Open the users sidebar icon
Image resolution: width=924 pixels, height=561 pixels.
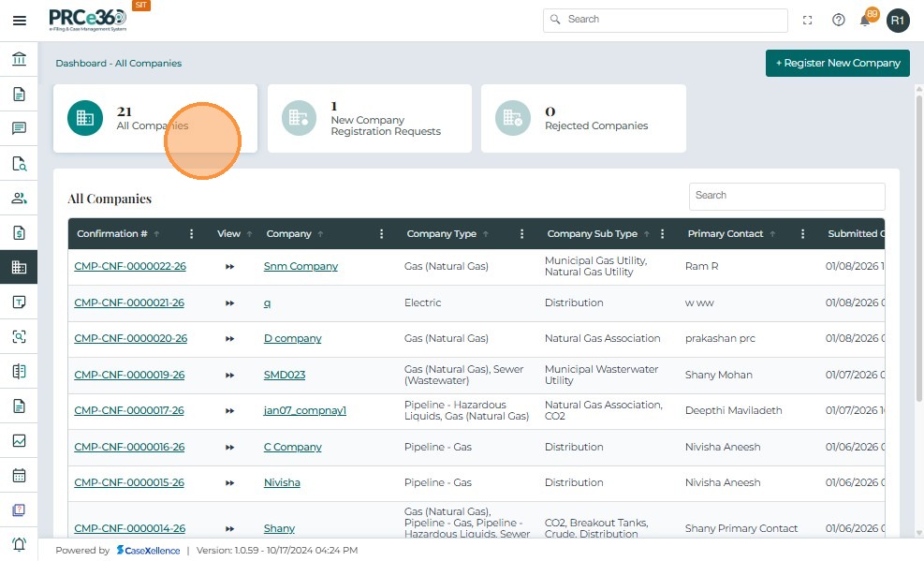click(x=19, y=199)
